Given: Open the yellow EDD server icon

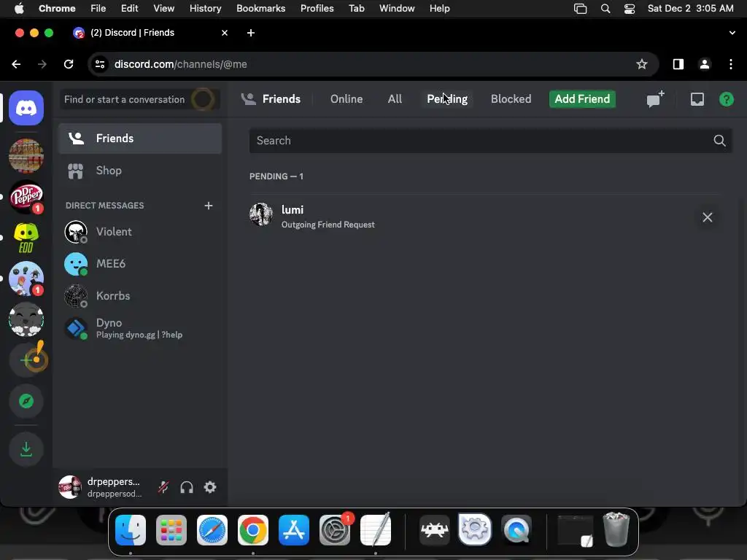Looking at the screenshot, I should point(26,238).
